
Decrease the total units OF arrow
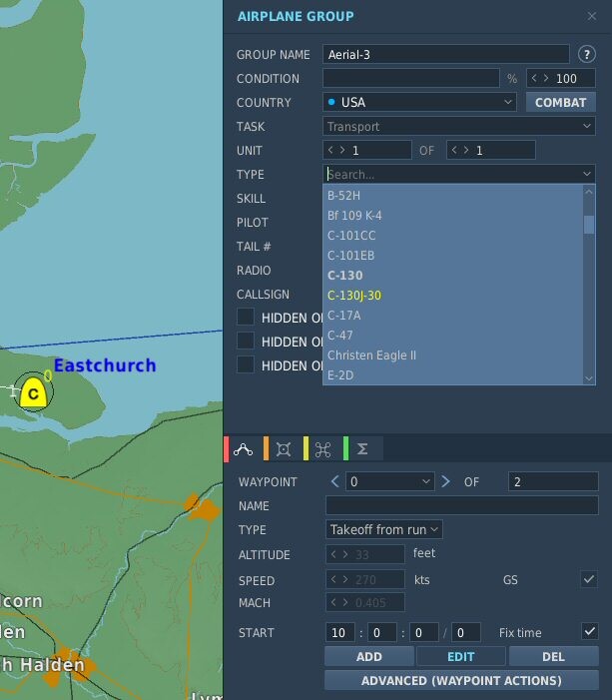[x=454, y=150]
